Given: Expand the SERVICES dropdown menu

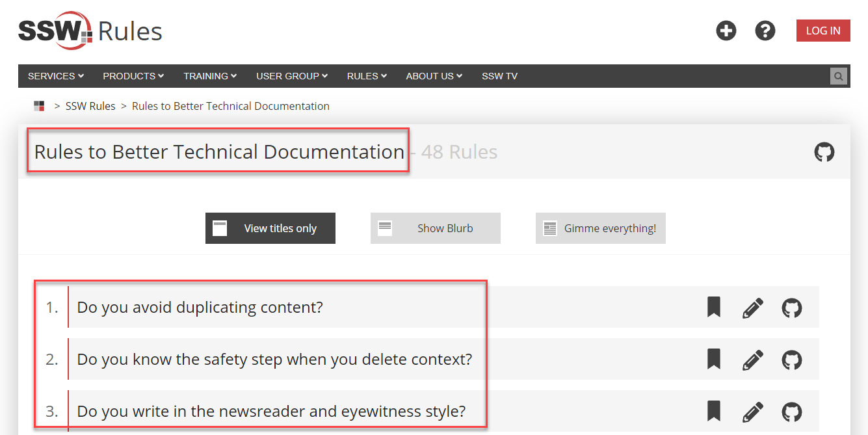Looking at the screenshot, I should [56, 76].
